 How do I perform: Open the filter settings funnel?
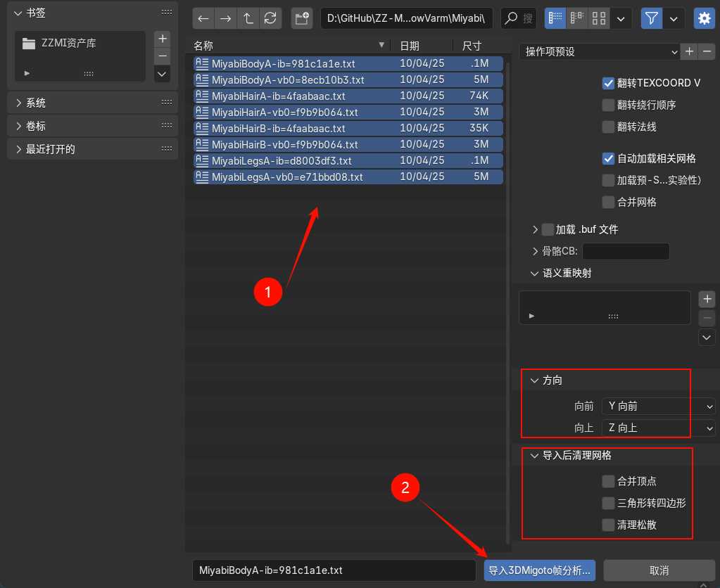pyautogui.click(x=651, y=18)
